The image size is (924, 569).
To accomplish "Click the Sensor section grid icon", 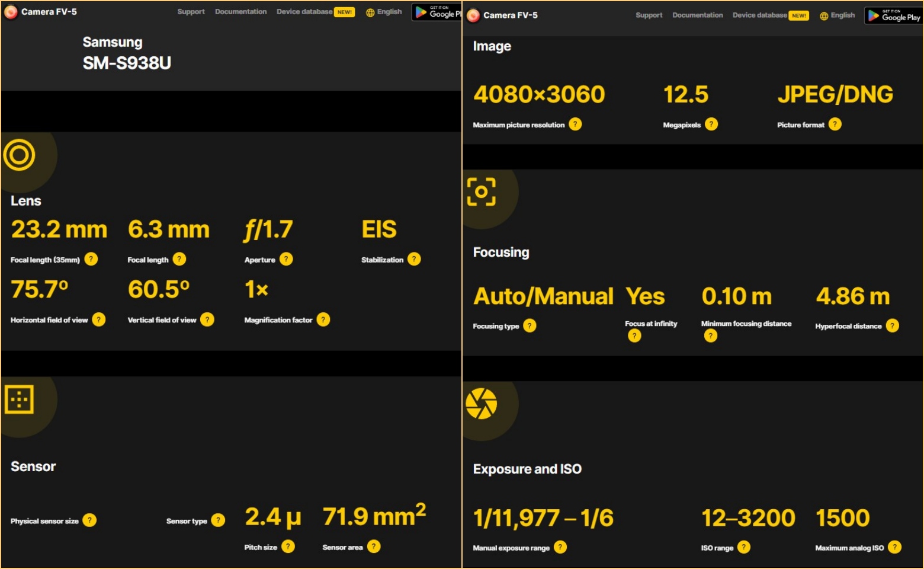I will (19, 399).
